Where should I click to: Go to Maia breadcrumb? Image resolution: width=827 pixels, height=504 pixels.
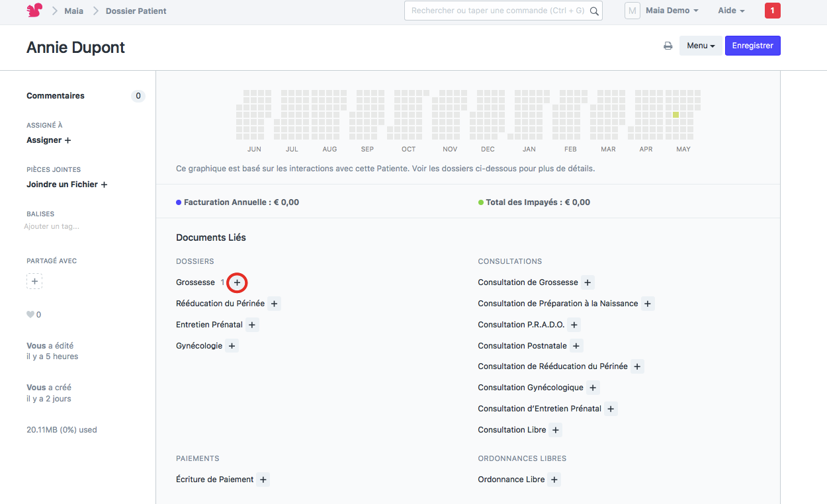(73, 11)
